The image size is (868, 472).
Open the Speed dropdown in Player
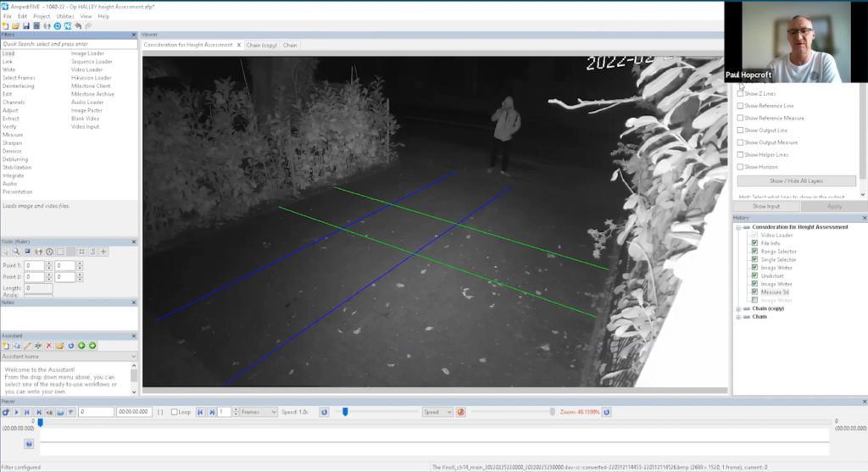tap(437, 412)
